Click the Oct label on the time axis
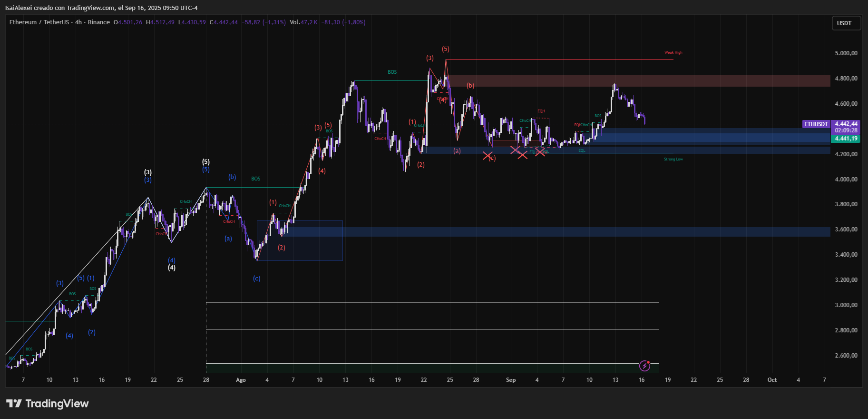Screen dimensions: 868x419 tap(772, 380)
